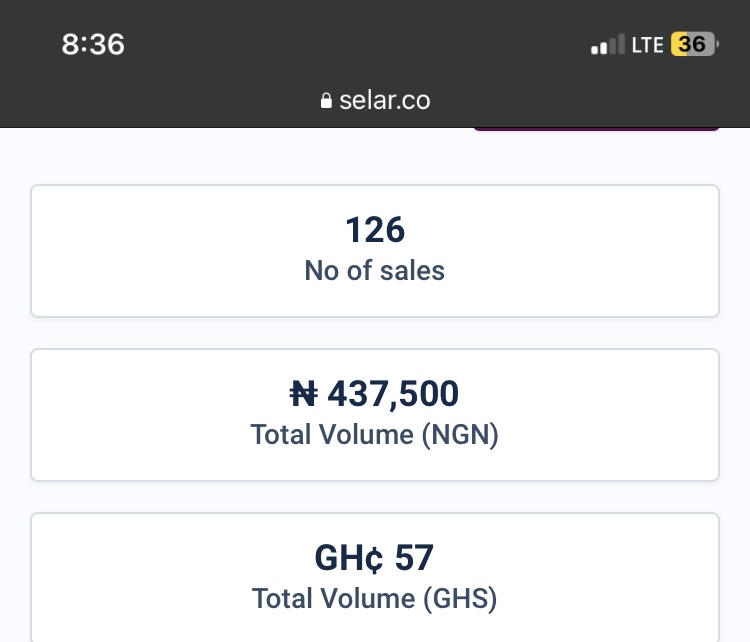Tap the cellular signal bars icon

pos(607,44)
